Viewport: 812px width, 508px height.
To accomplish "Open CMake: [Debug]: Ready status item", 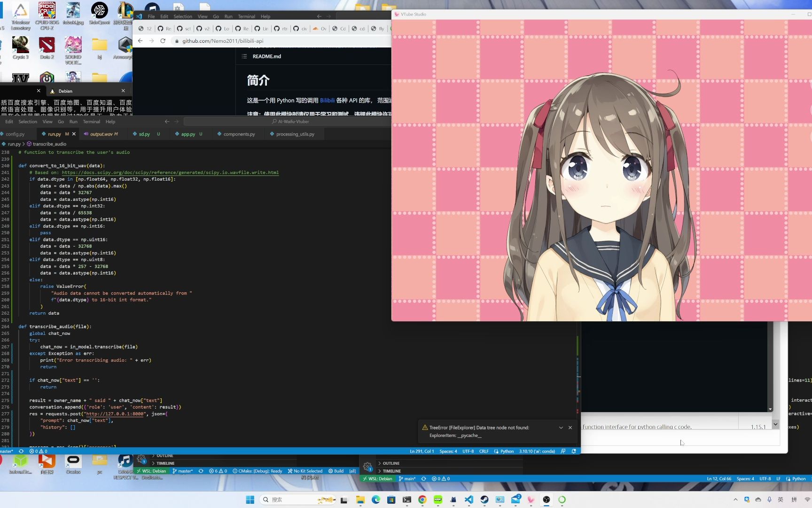I will [257, 471].
